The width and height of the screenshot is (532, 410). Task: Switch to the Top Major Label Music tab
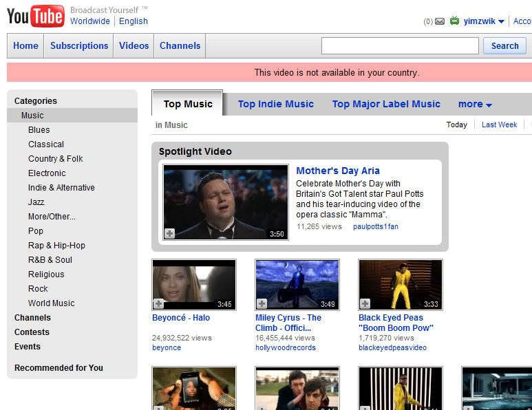[386, 104]
